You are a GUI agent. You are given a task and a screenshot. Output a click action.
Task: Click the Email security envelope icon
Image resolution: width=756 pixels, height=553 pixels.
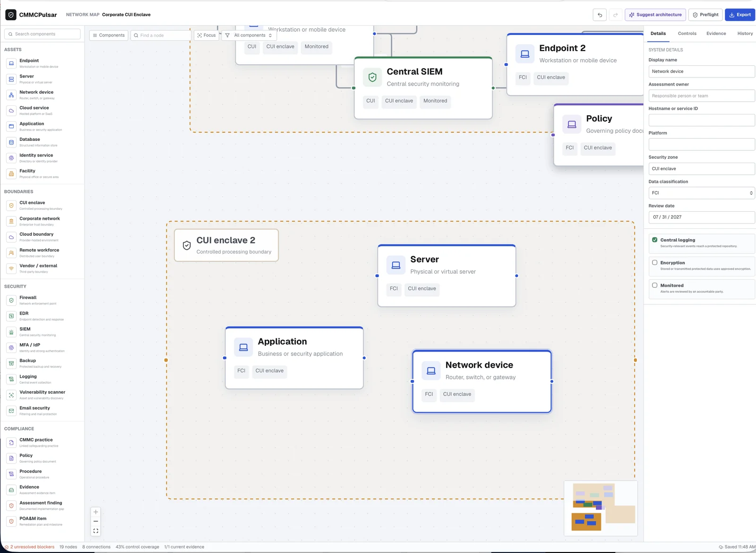click(11, 411)
